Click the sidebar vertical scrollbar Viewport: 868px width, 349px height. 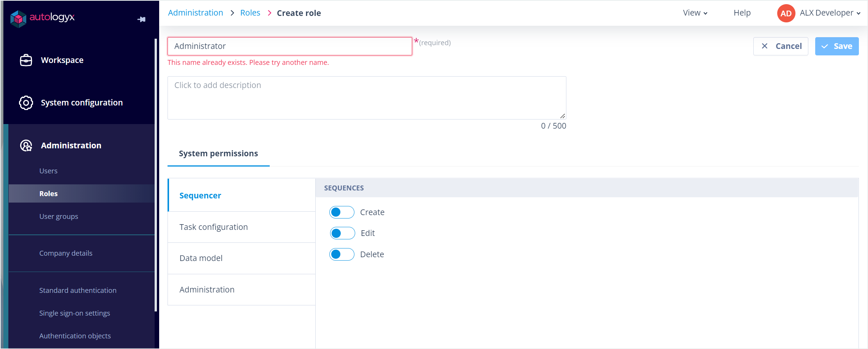click(x=156, y=174)
